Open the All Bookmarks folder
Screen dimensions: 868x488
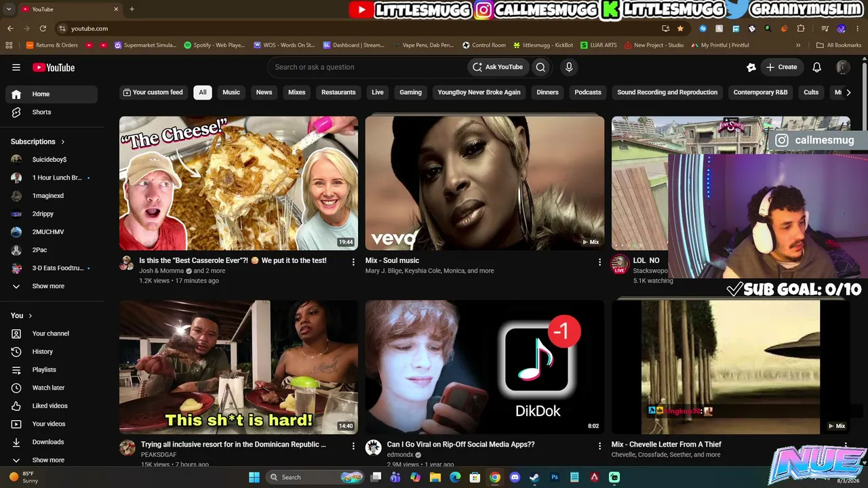point(839,45)
